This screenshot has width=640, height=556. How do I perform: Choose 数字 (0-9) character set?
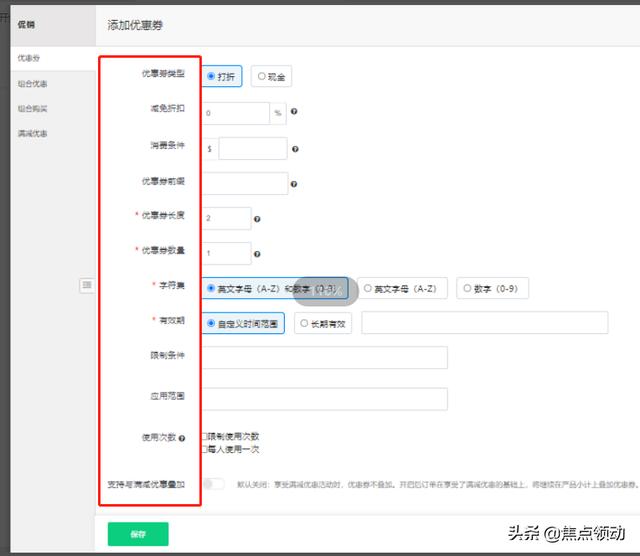(492, 289)
